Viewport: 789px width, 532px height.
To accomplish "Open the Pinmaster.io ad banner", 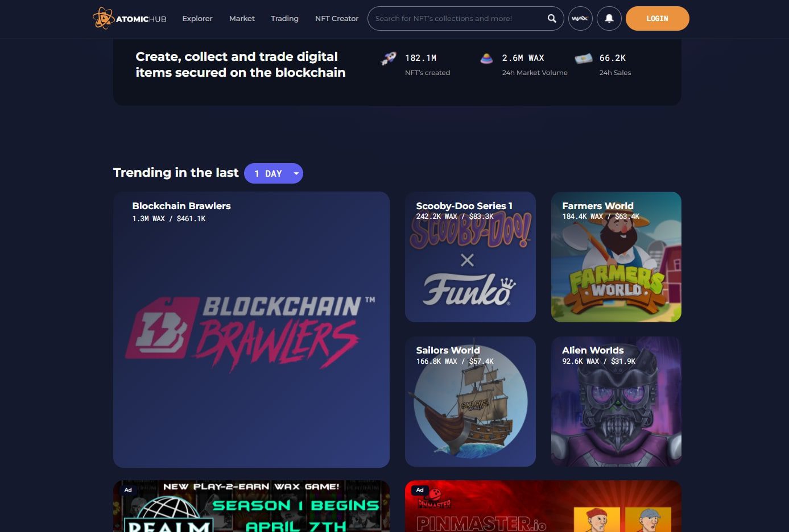I will coord(543,506).
